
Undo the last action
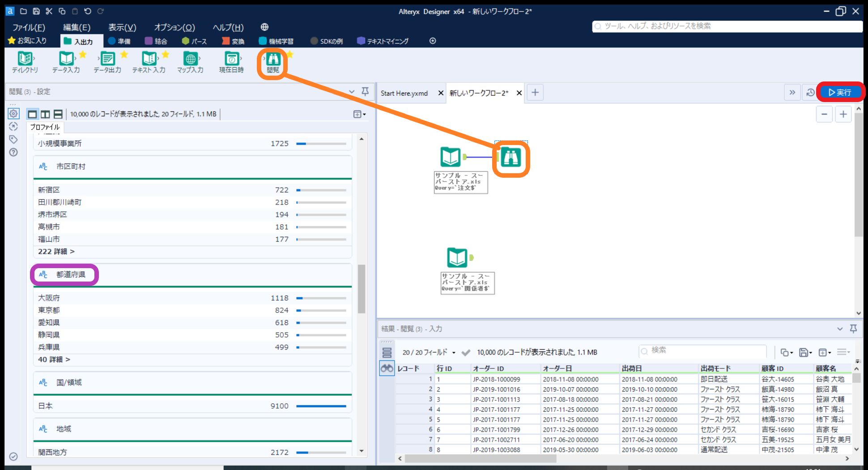[x=88, y=11]
